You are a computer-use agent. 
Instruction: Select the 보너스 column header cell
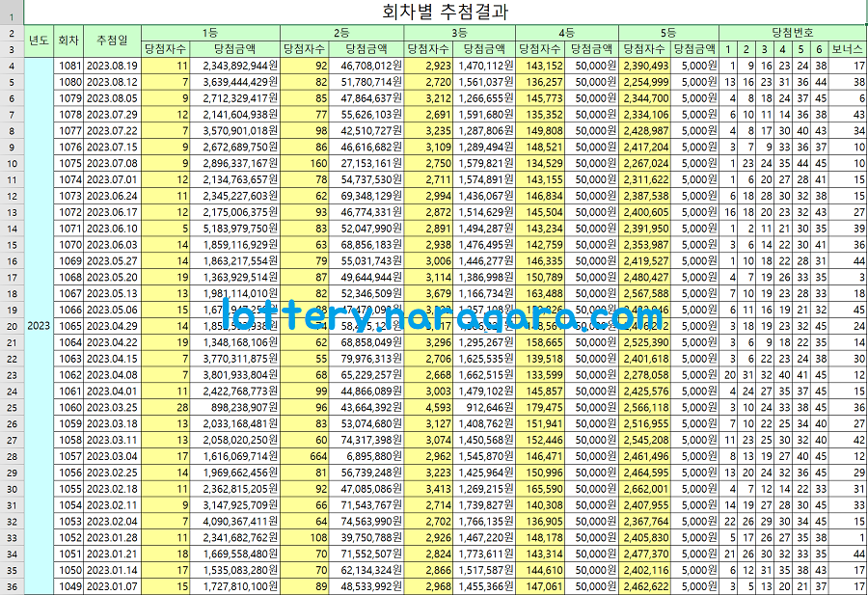pyautogui.click(x=848, y=47)
